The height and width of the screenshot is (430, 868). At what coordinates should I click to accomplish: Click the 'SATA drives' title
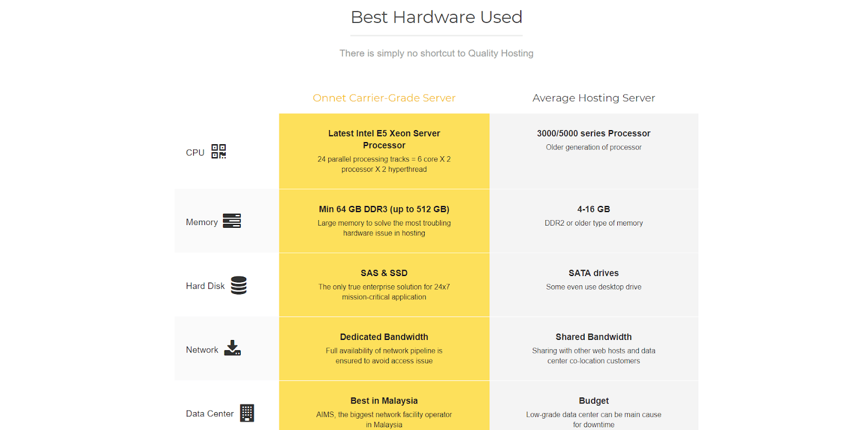pos(593,273)
